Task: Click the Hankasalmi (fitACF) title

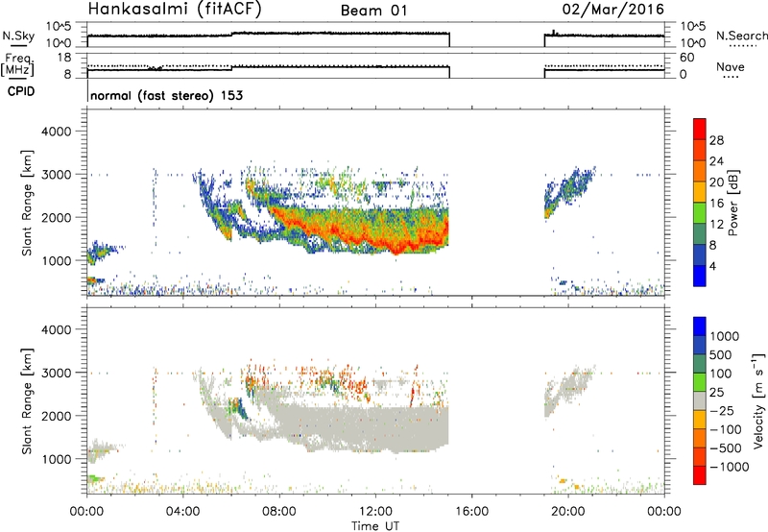Action: 175,10
